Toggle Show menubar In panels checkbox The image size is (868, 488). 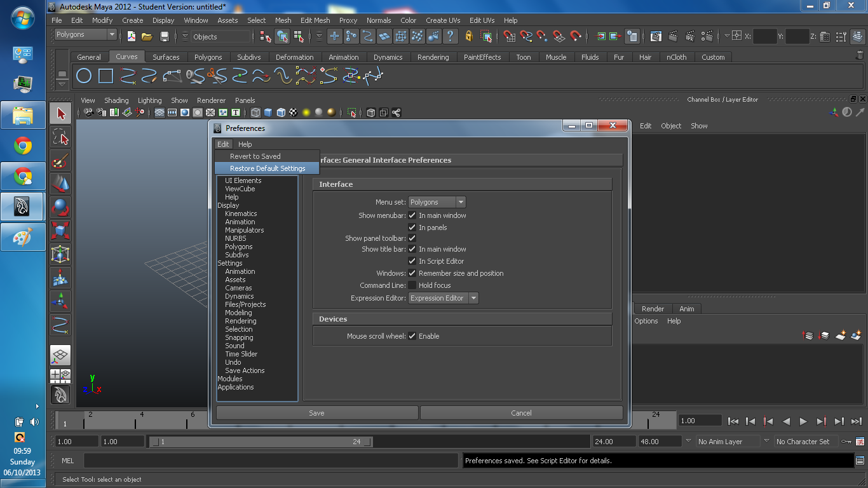[x=412, y=227]
